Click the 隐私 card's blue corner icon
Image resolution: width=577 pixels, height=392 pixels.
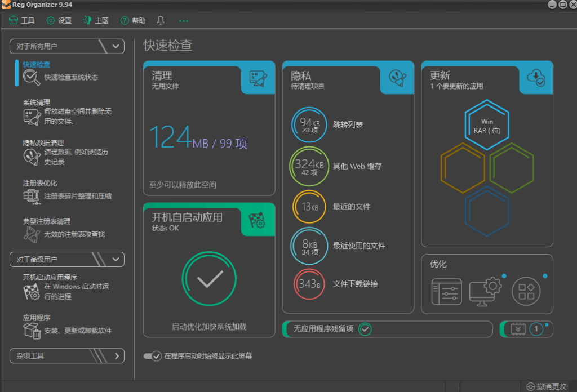(397, 78)
